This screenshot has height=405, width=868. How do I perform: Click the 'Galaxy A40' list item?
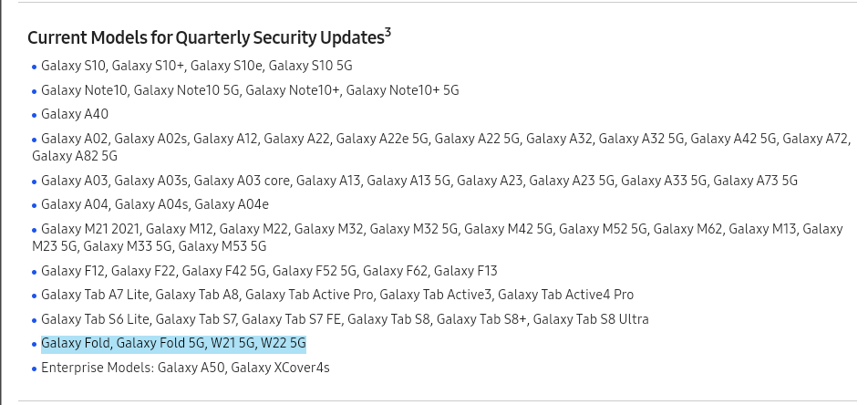75,114
